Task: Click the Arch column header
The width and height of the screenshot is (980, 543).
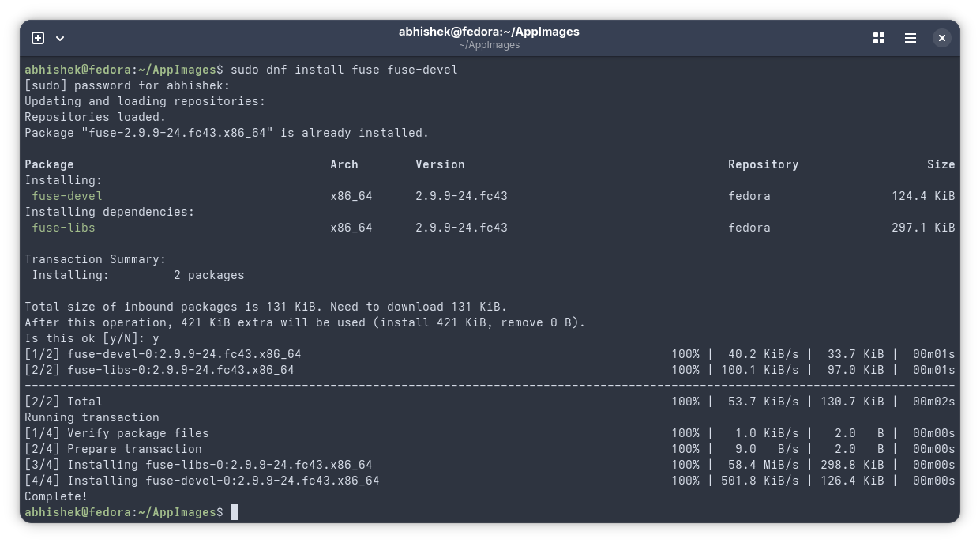Action: pos(344,164)
